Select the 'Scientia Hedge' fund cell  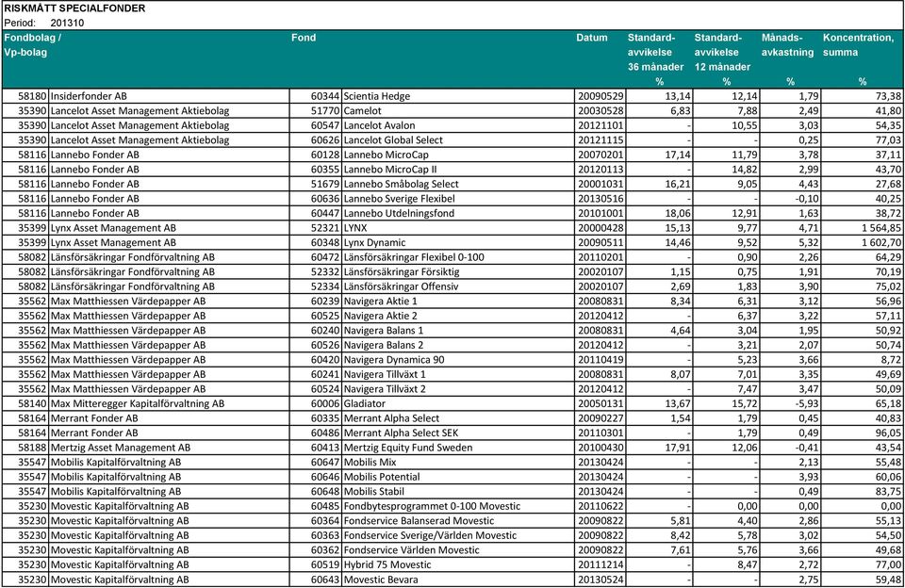coord(458,96)
